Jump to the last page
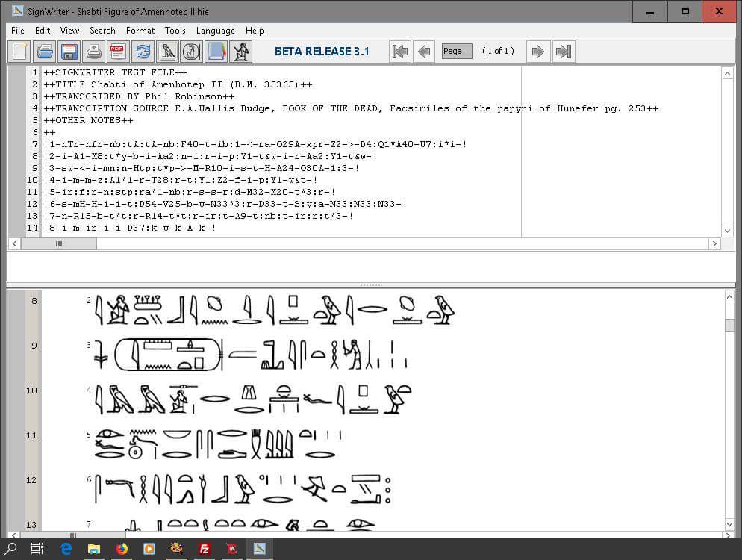The height and width of the screenshot is (560, 742). pos(564,51)
